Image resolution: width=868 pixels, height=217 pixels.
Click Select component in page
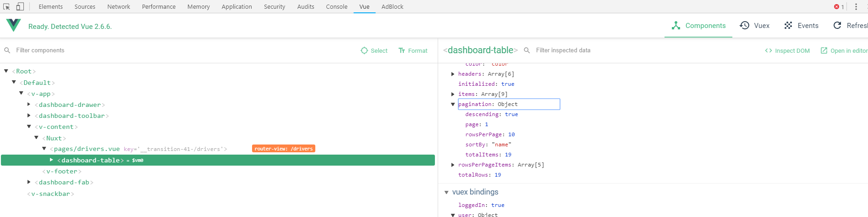tap(374, 50)
